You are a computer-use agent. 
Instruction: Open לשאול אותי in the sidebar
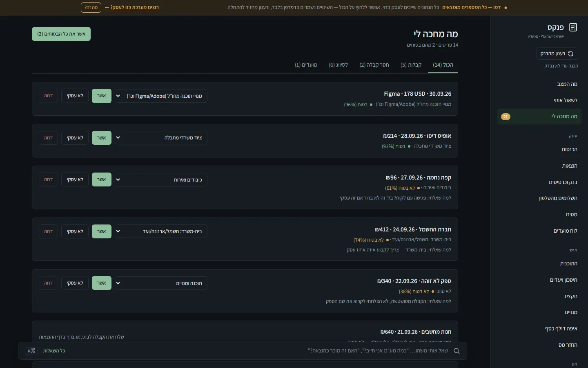click(539, 101)
